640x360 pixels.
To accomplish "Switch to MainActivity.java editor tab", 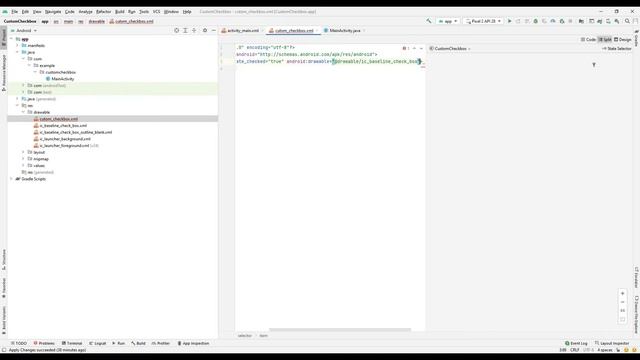I will coord(344,31).
